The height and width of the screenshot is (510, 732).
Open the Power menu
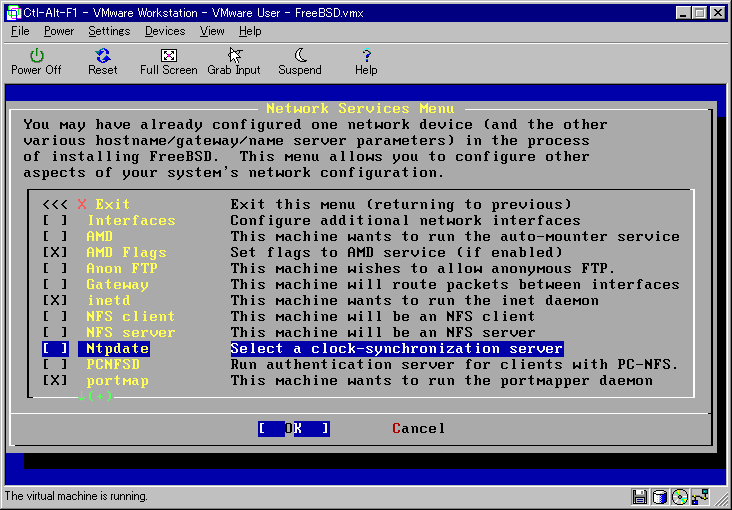(59, 31)
